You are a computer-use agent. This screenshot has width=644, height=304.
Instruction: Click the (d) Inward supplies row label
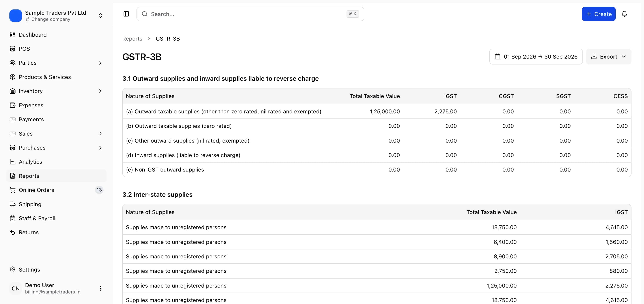pos(183,155)
